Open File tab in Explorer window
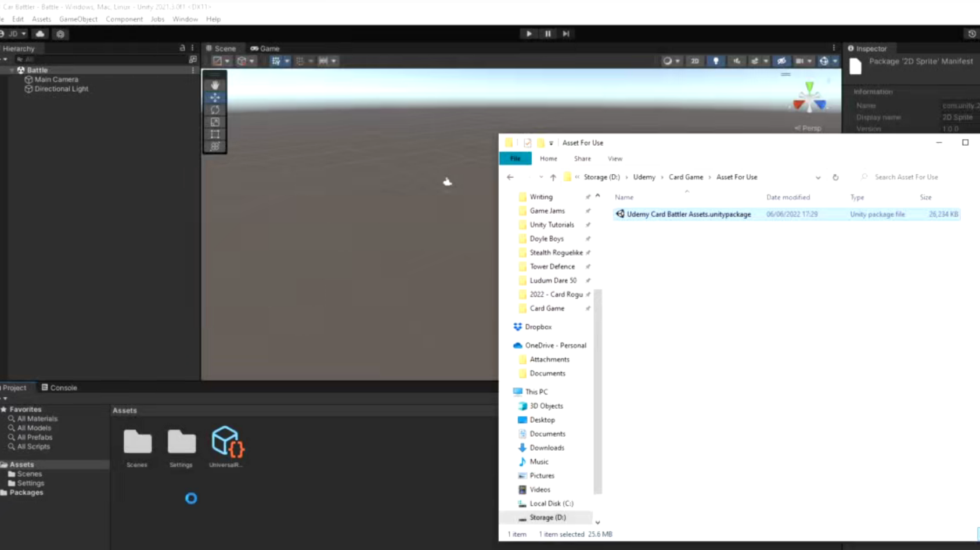980x550 pixels. pyautogui.click(x=515, y=159)
